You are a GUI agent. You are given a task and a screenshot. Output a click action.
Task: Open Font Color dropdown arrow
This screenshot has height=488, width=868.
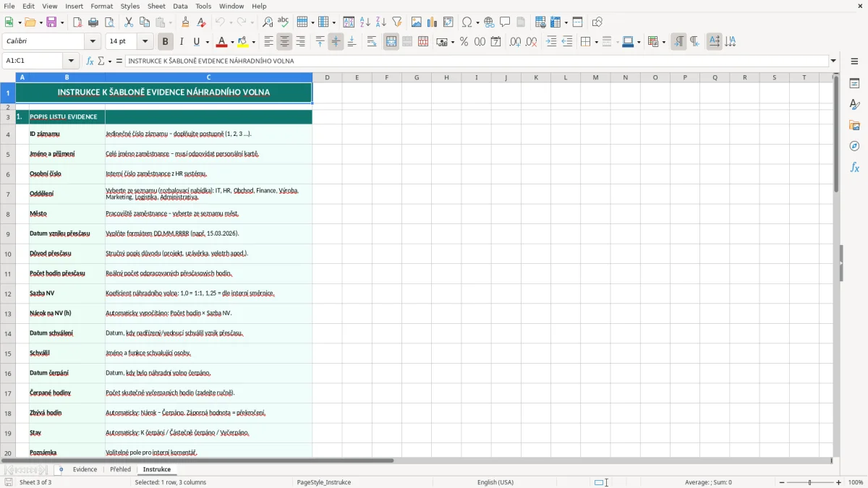[x=231, y=42]
